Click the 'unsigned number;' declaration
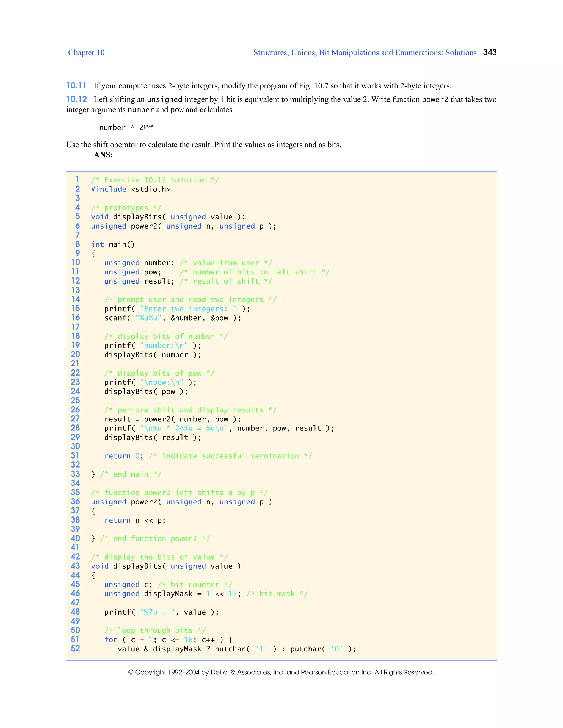563x728 pixels. point(139,263)
